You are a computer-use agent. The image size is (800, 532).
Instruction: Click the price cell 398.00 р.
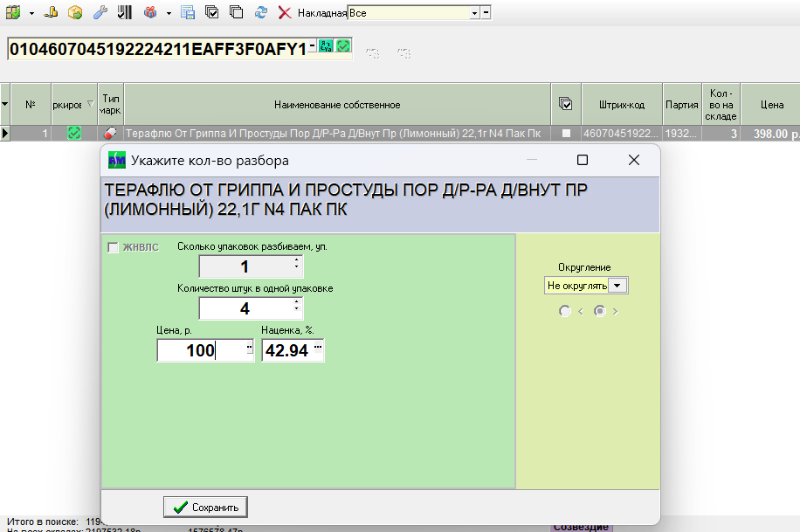771,134
